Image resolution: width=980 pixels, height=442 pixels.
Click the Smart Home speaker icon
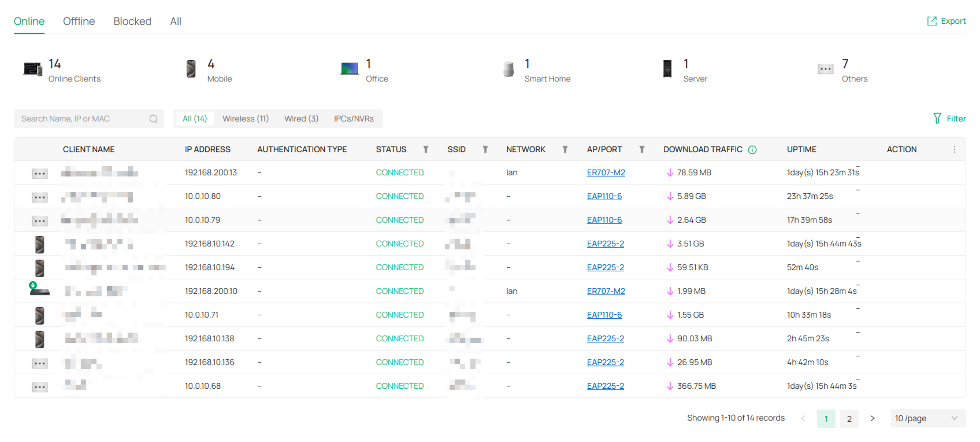[508, 69]
